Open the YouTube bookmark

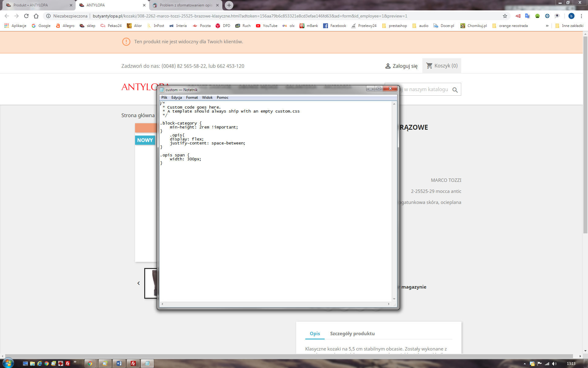(266, 26)
